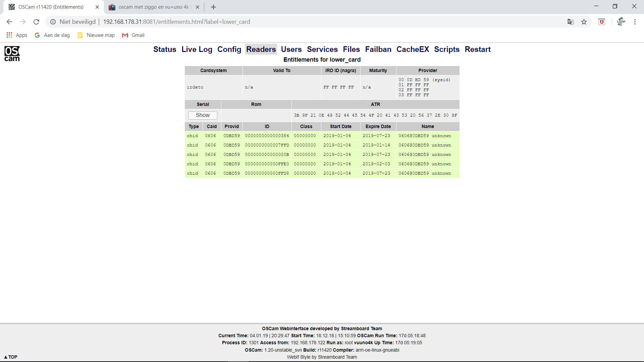Open the Live Log menu

click(x=197, y=49)
